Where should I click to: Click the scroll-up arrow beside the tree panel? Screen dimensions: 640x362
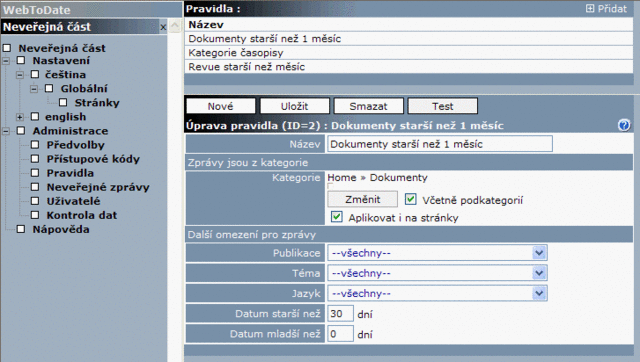pyautogui.click(x=175, y=25)
